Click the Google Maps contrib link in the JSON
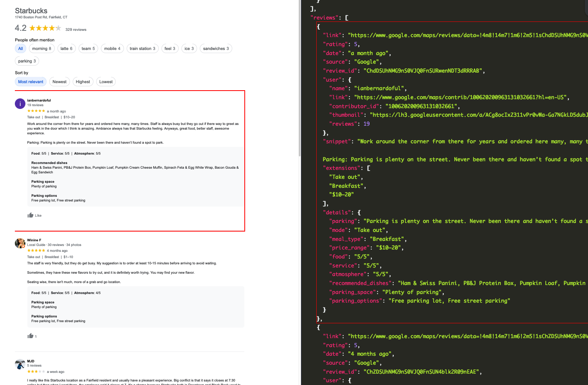The image size is (588, 385). [x=461, y=97]
